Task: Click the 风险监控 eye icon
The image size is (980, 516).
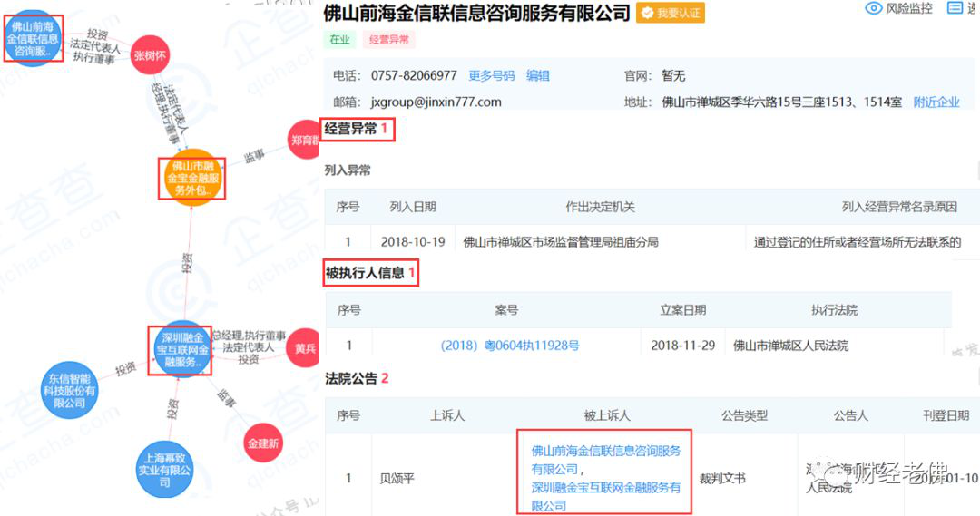Action: [x=873, y=8]
